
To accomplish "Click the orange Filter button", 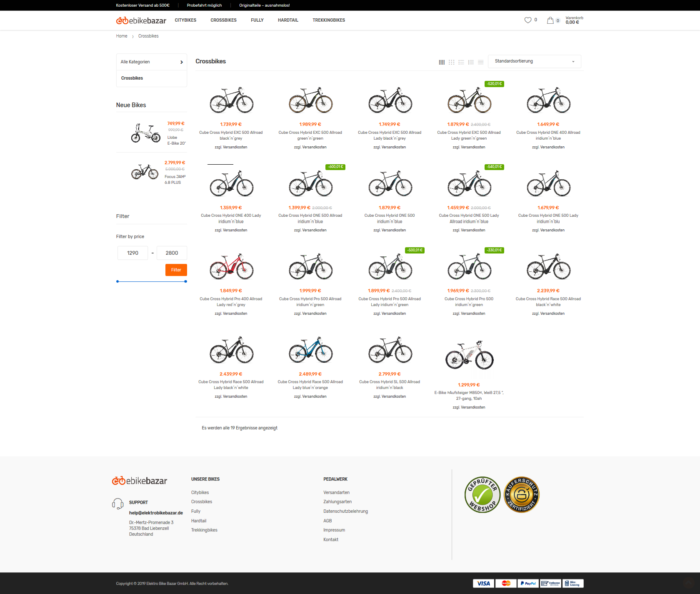I will (176, 270).
